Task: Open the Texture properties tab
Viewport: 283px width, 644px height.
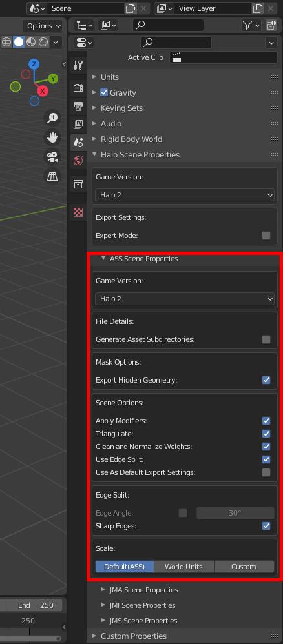Action: 78,212
